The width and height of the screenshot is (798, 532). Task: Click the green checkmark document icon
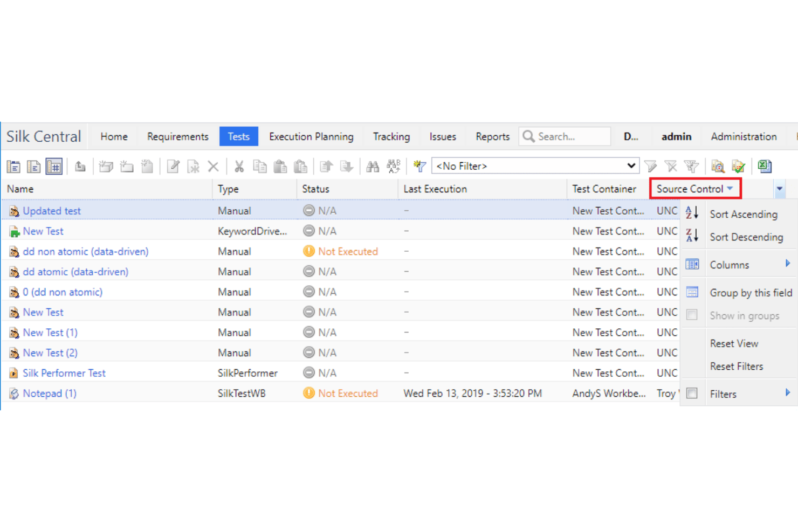click(738, 167)
